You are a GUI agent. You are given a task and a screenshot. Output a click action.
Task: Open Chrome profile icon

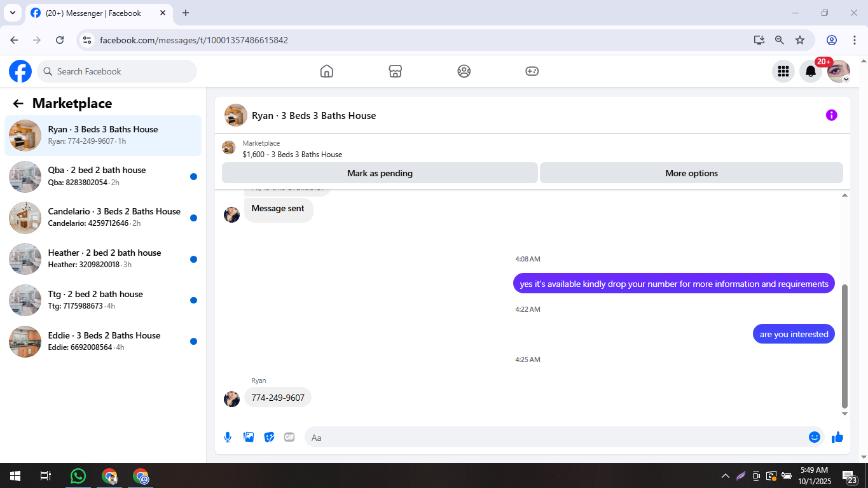(x=832, y=40)
